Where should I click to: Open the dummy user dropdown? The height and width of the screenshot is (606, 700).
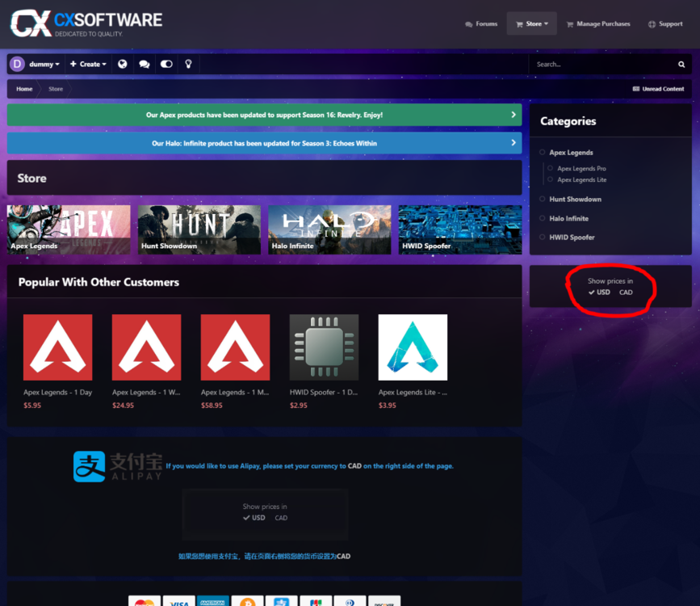pos(44,64)
